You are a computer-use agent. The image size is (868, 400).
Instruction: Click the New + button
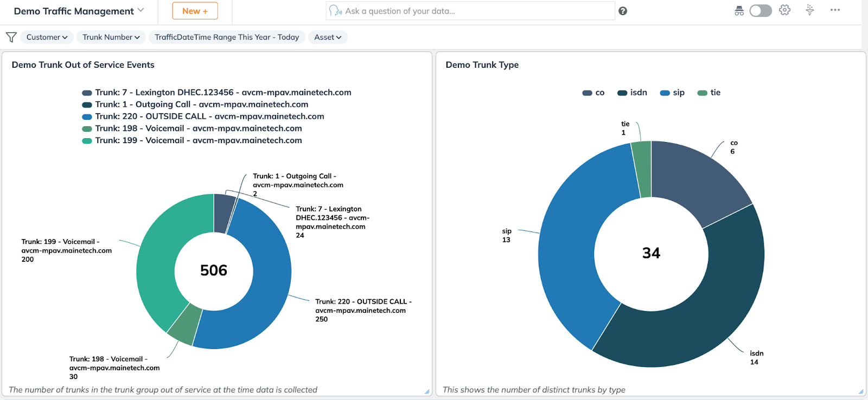[195, 11]
